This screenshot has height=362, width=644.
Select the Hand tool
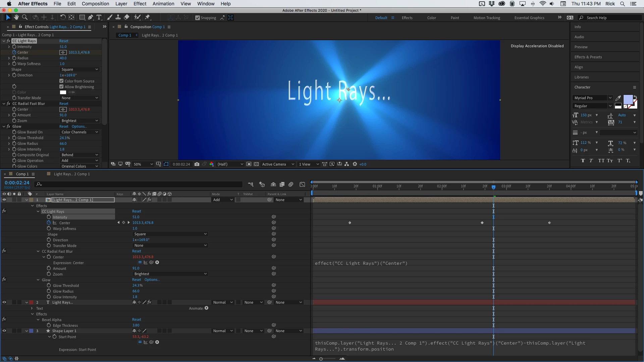click(x=16, y=17)
